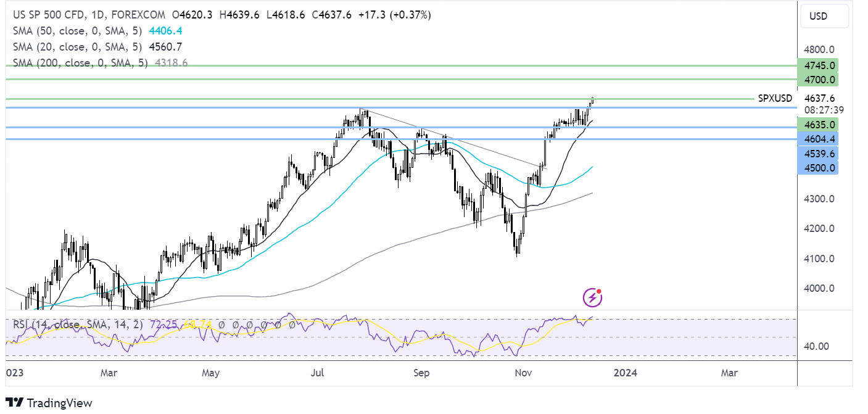Screen dimensions: 868x414
Task: Click the close price C4637.6
Action: [x=331, y=14]
